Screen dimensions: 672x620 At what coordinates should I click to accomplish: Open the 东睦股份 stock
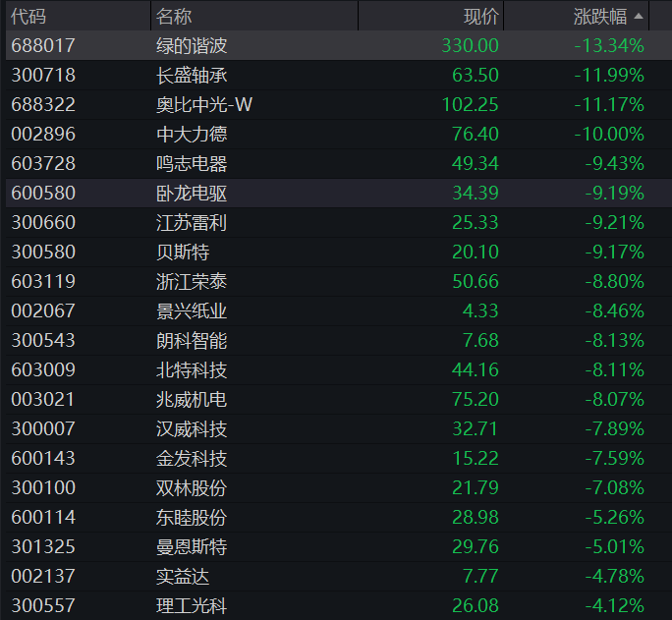(192, 518)
